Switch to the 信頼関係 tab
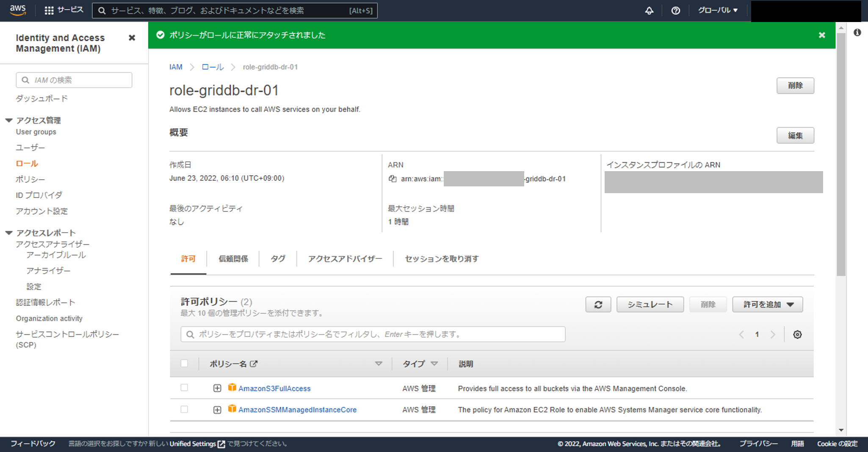Viewport: 868px width, 452px height. (233, 259)
